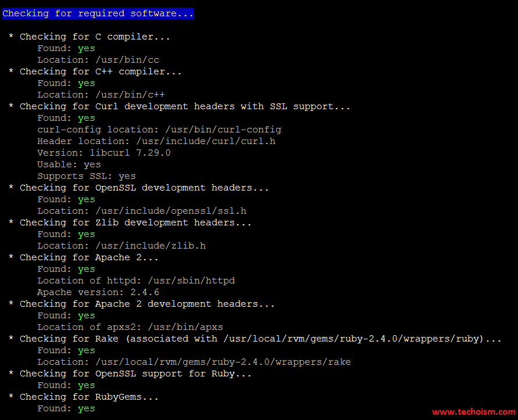The height and width of the screenshot is (420, 518).
Task: Click the 'Location of httpd: /usr/sbin/httpd' line
Action: coord(136,281)
